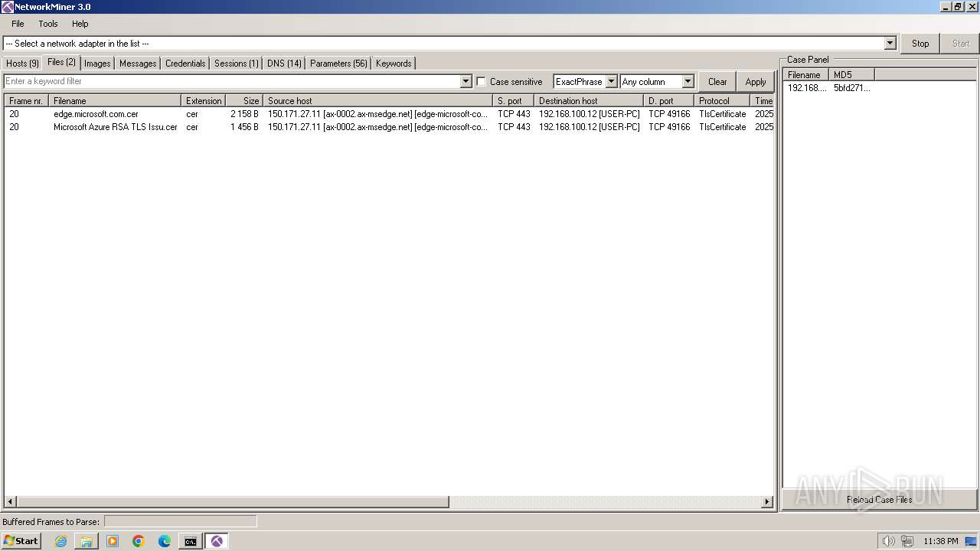Open the Credentials tab

185,64
